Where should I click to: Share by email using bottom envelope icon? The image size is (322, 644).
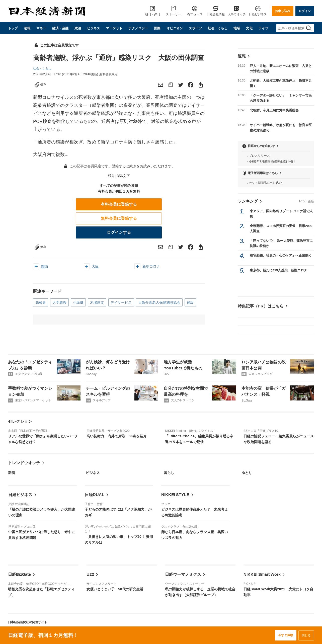click(x=160, y=247)
